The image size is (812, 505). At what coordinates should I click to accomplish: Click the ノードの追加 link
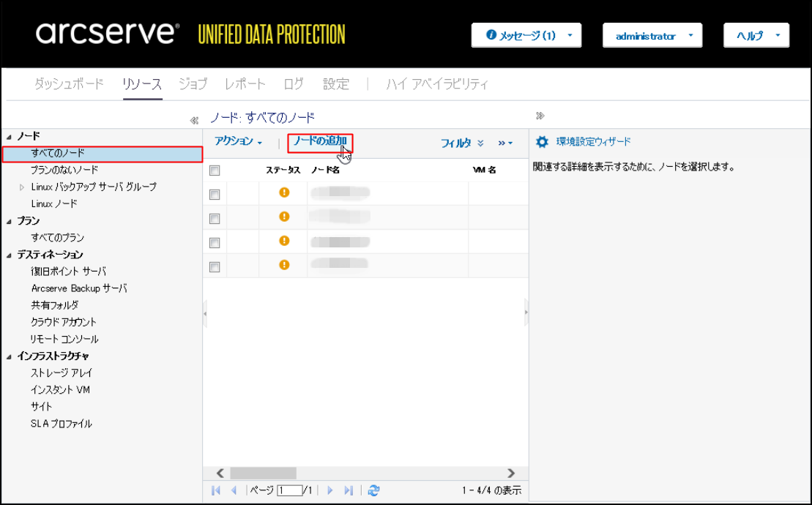[x=320, y=141]
